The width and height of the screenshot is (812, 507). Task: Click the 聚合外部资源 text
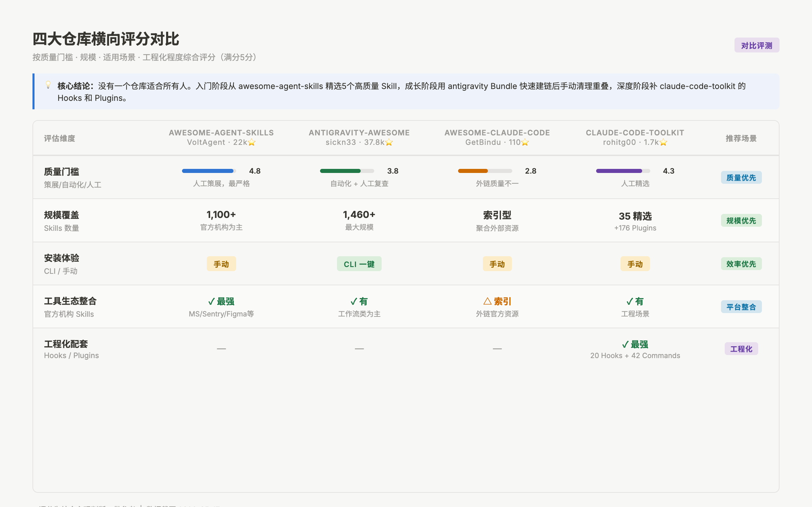(x=497, y=228)
